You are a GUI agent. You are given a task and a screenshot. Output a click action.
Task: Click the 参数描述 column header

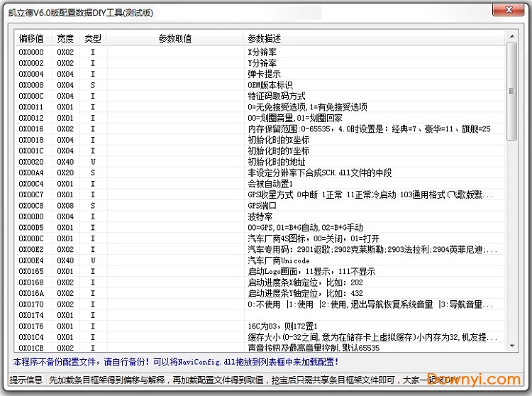(264, 38)
